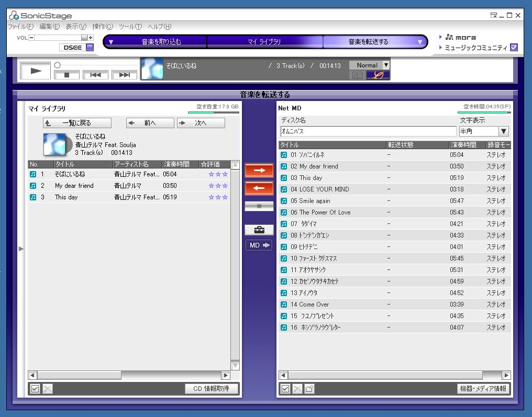Skip forward to the next track
The width and height of the screenshot is (532, 417).
pos(124,75)
